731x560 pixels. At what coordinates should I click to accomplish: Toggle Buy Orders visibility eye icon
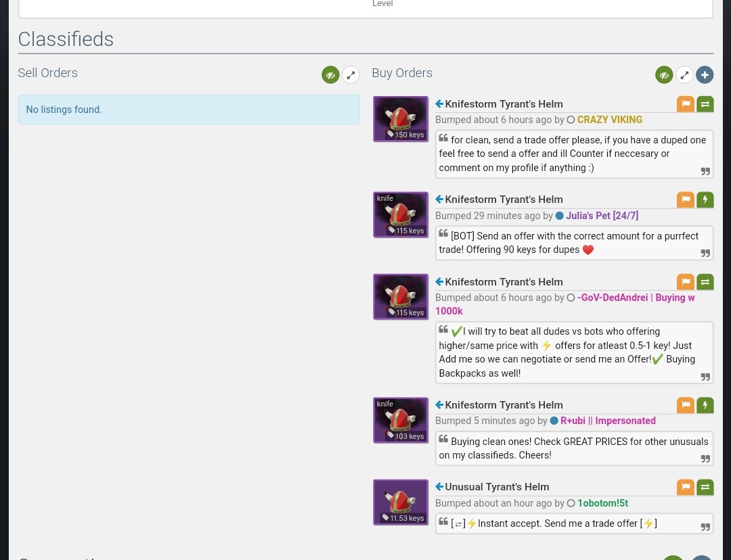(x=664, y=74)
